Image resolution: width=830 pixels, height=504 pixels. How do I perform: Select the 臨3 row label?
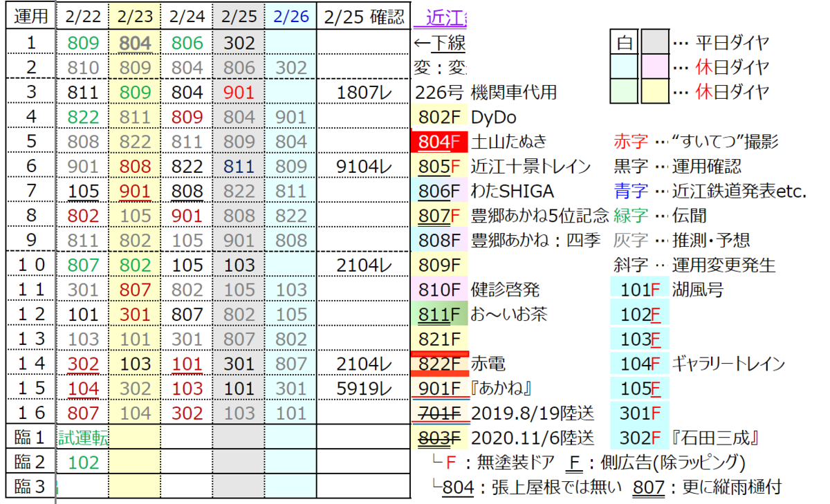[30, 487]
